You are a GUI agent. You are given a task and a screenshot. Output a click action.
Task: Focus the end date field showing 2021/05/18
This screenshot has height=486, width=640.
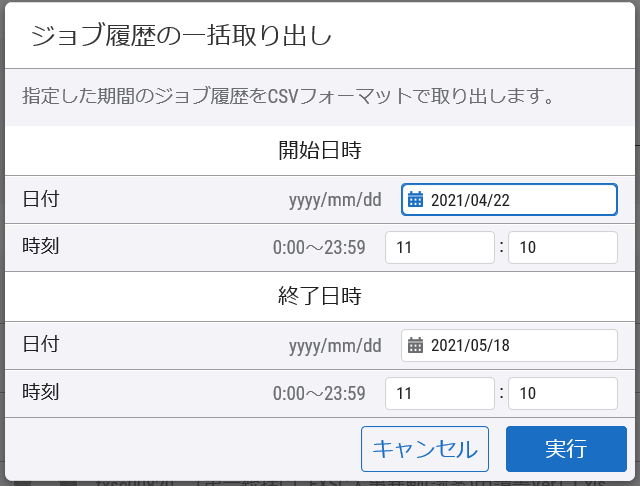tap(509, 345)
